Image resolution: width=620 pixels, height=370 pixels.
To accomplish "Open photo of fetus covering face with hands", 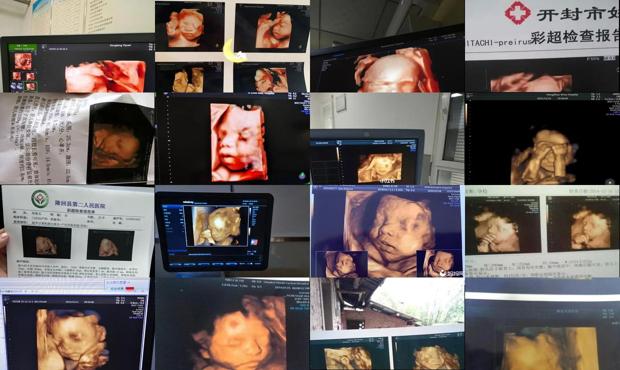I will point(542,139).
